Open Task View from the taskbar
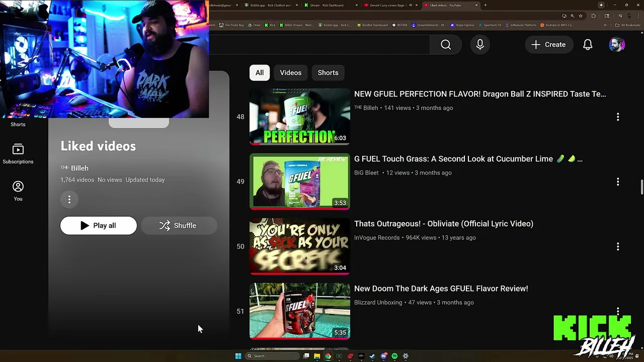Viewport: 644px width, 362px height. pyautogui.click(x=306, y=356)
